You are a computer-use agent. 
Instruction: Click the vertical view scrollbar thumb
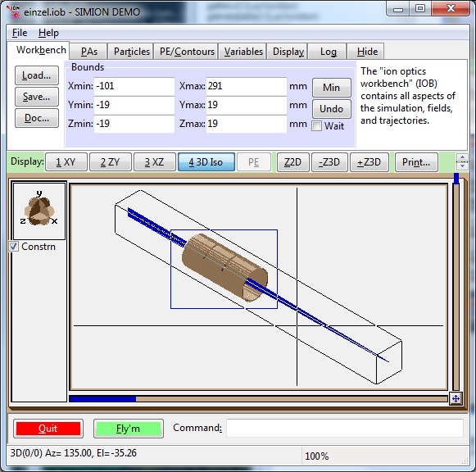coord(456,179)
